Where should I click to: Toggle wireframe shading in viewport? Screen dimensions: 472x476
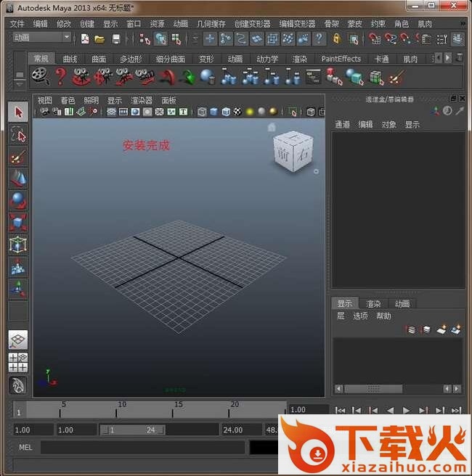(202, 112)
